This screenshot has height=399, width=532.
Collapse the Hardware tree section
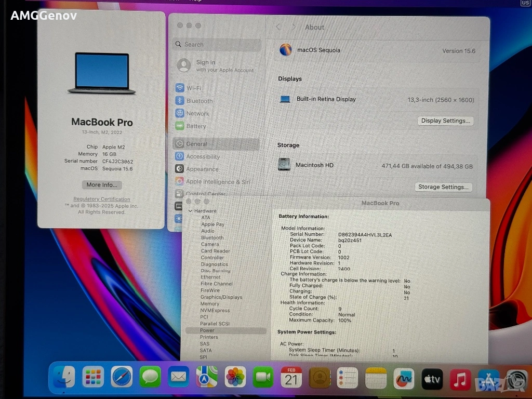[190, 211]
